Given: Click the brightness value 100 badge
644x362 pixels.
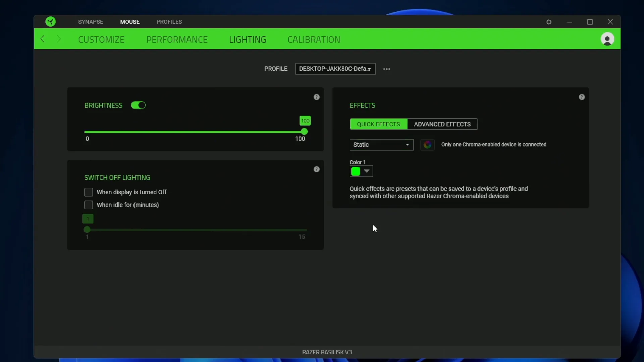Looking at the screenshot, I should (x=305, y=121).
